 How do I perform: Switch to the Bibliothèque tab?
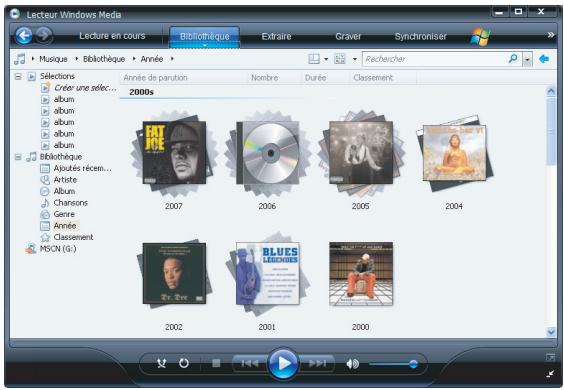tap(204, 36)
